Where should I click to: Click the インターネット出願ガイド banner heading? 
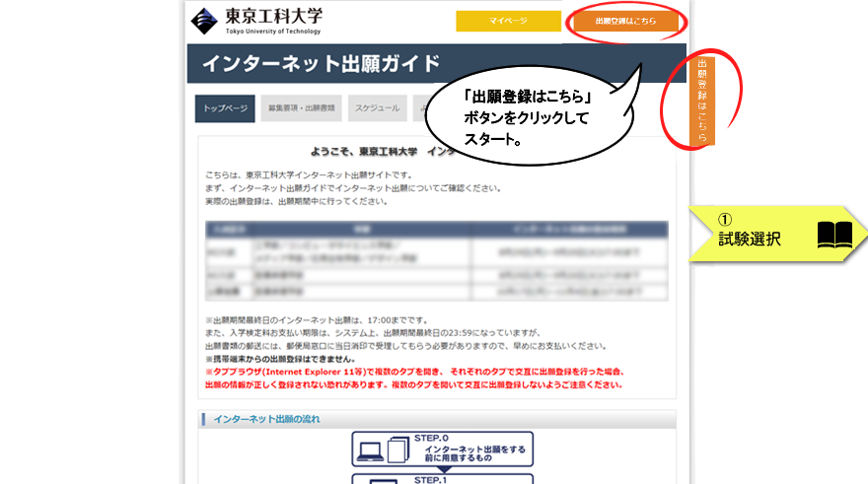322,64
